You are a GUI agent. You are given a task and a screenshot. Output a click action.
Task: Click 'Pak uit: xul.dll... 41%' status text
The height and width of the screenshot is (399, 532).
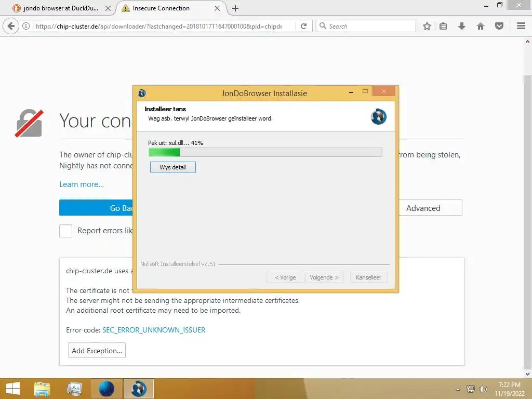click(176, 143)
